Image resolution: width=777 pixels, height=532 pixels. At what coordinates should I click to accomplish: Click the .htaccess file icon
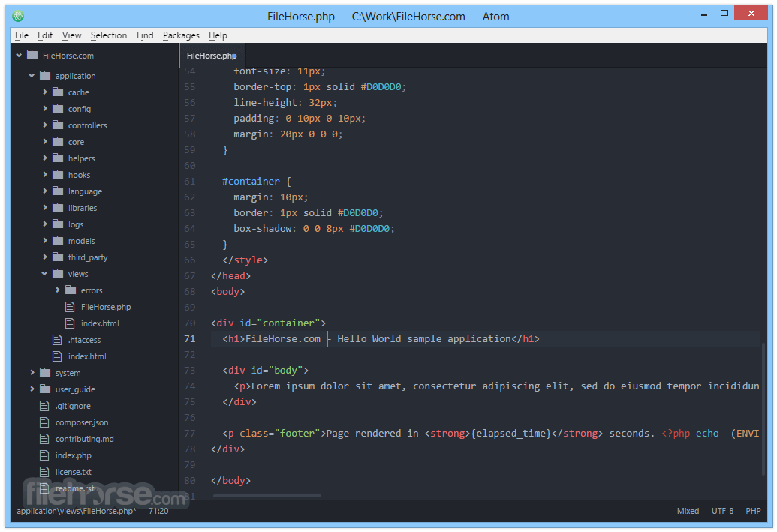tap(57, 339)
